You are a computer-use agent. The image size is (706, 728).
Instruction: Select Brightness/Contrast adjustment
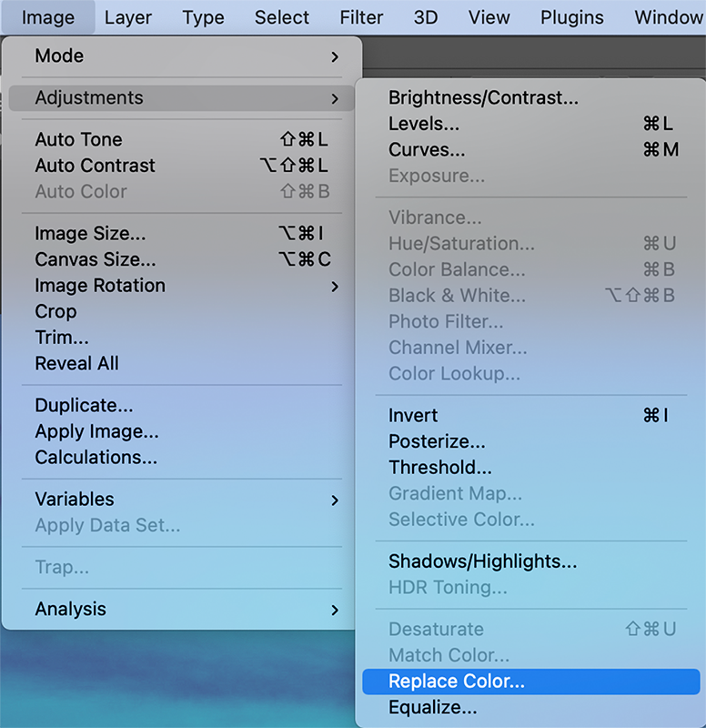483,98
